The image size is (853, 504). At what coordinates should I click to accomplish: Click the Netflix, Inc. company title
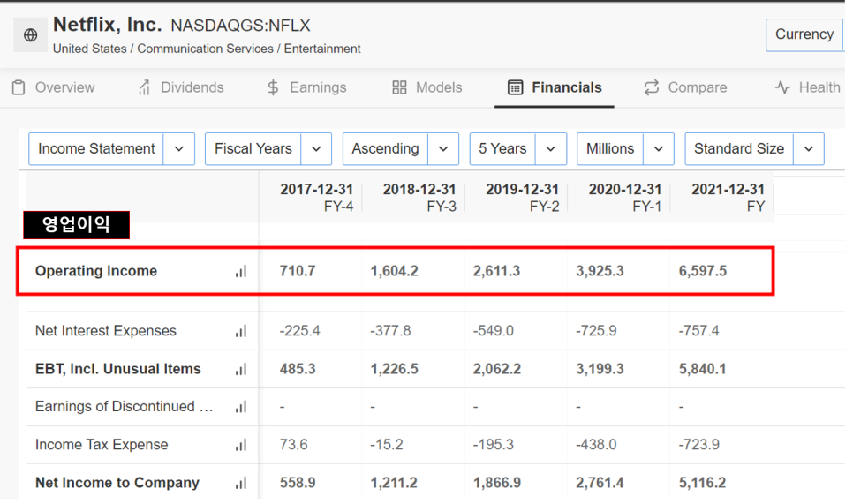point(107,25)
